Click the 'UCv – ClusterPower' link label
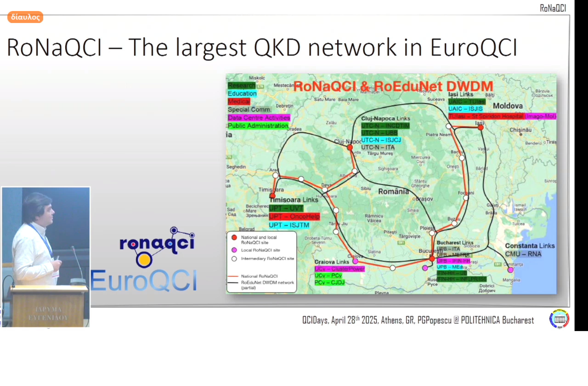 tap(339, 269)
